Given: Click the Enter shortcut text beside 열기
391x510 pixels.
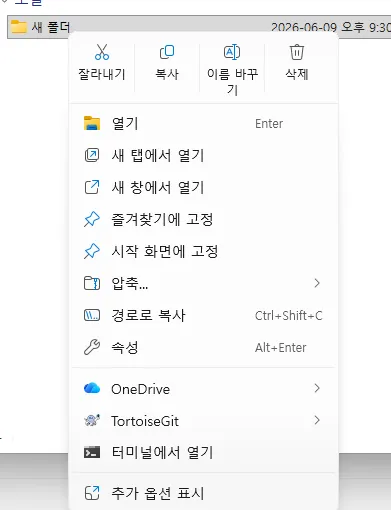Looking at the screenshot, I should coord(269,124).
